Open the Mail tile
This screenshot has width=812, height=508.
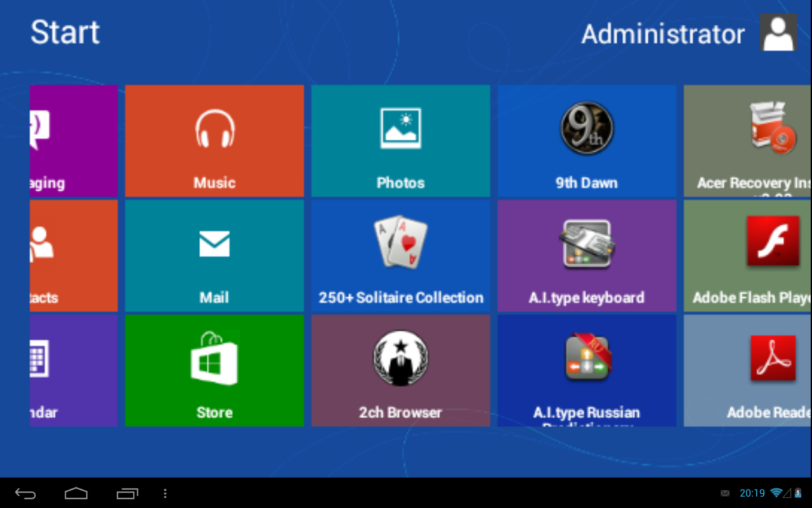pos(214,256)
